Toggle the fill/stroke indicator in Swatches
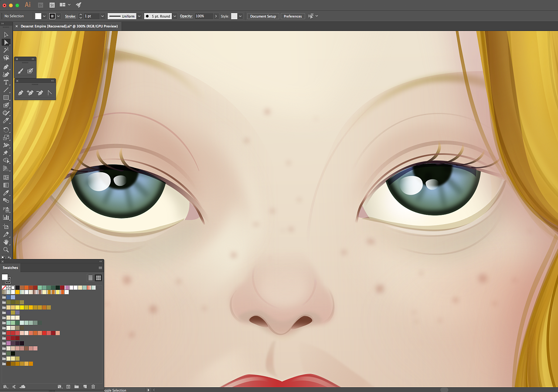This screenshot has width=558, height=392. tap(6, 278)
